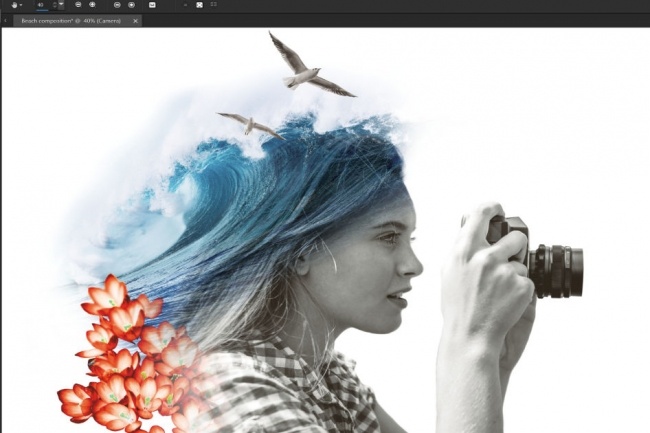
Task: Click the first Zoom out icon
Action: click(x=78, y=5)
